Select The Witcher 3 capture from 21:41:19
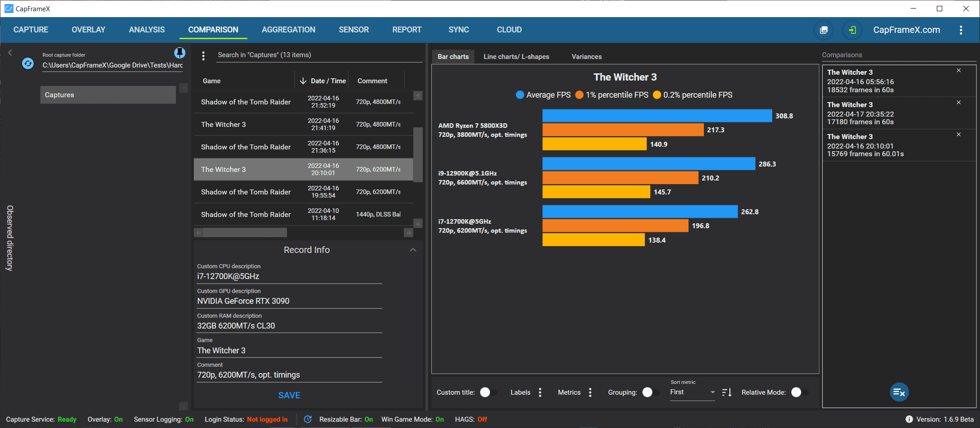 pos(303,124)
